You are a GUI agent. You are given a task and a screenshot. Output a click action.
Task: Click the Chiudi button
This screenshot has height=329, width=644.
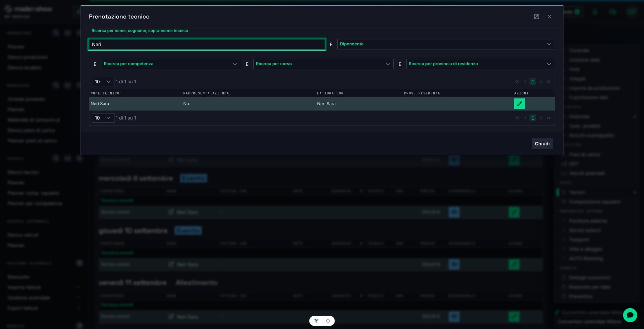(542, 144)
